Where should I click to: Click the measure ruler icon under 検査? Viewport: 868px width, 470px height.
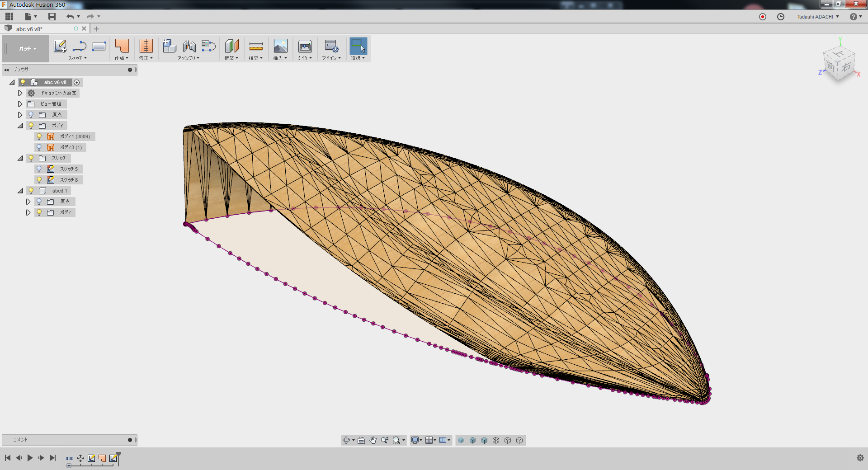[256, 46]
